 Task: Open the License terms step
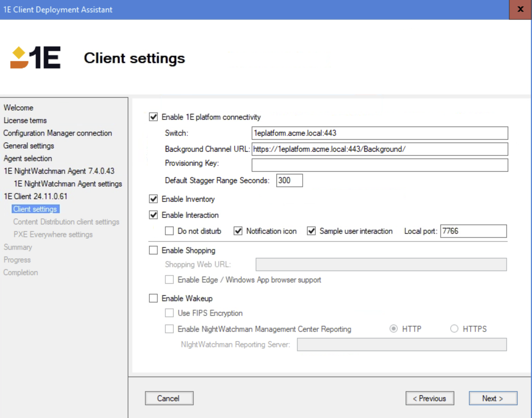[25, 120]
